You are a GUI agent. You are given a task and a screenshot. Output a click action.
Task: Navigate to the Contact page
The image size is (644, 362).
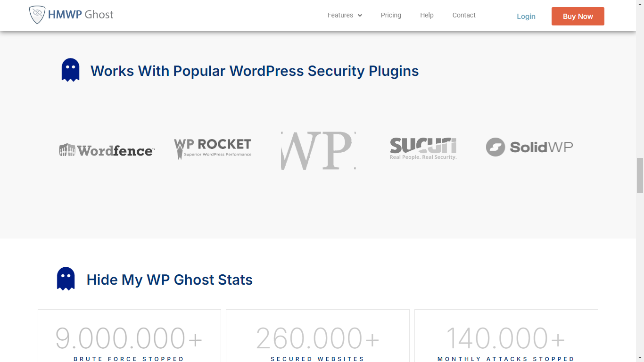464,15
